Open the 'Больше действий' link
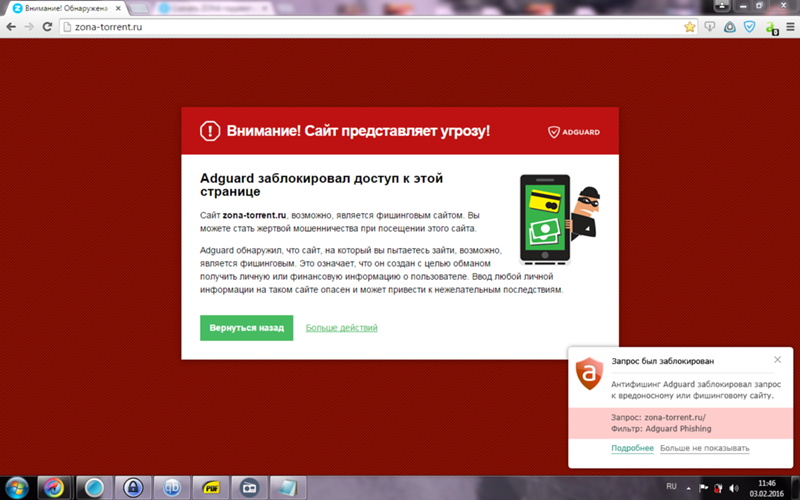Screen dimensions: 800x500 341,328
